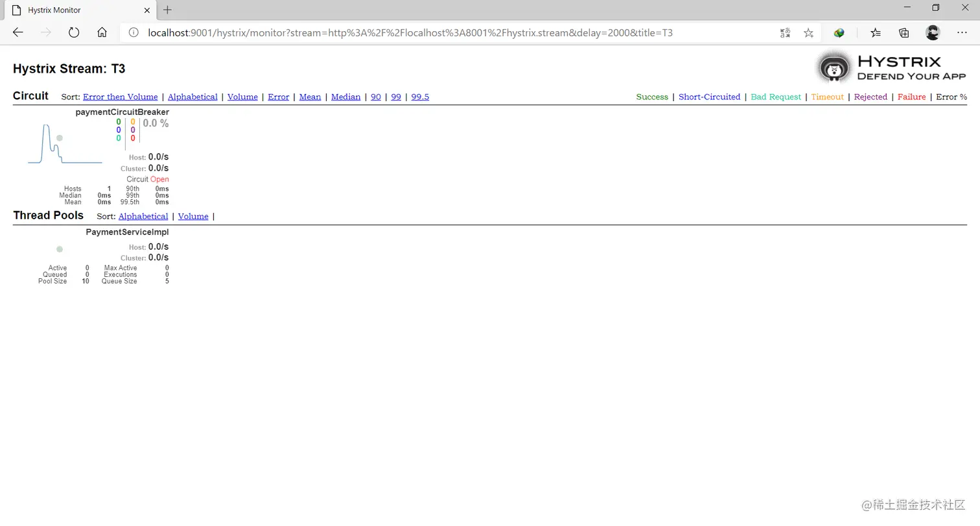Restore down the browser window
This screenshot has height=526, width=980.
935,8
